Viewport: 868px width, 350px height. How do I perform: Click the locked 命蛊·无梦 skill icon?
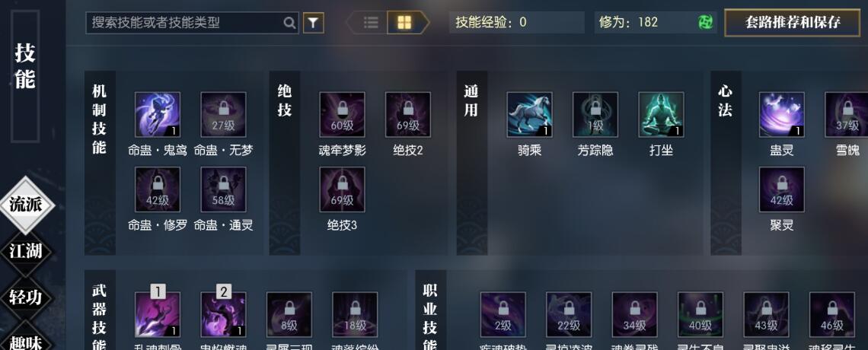(x=223, y=114)
